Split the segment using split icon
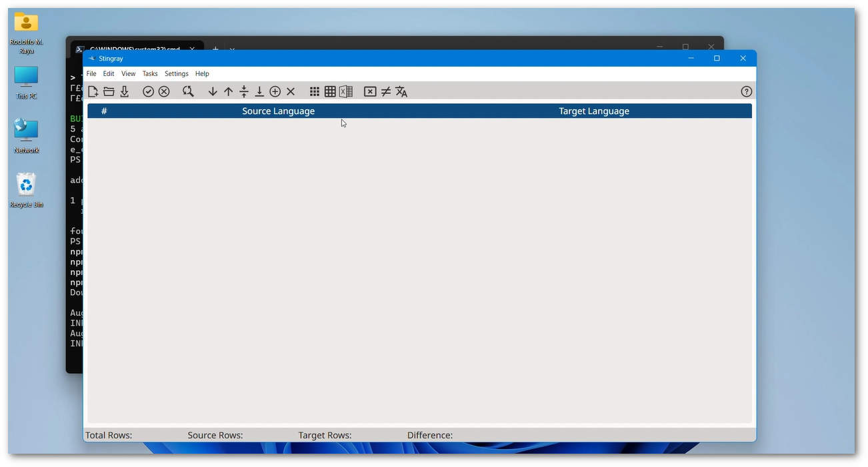 tap(244, 92)
